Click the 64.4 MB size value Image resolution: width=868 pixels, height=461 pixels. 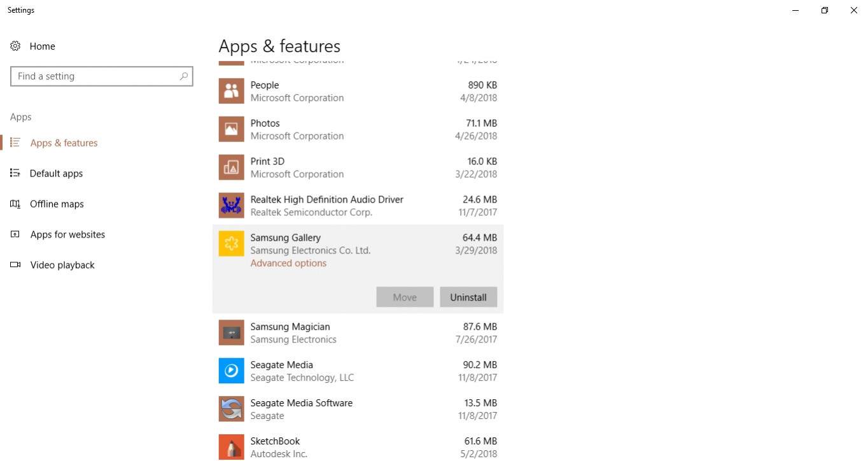480,238
